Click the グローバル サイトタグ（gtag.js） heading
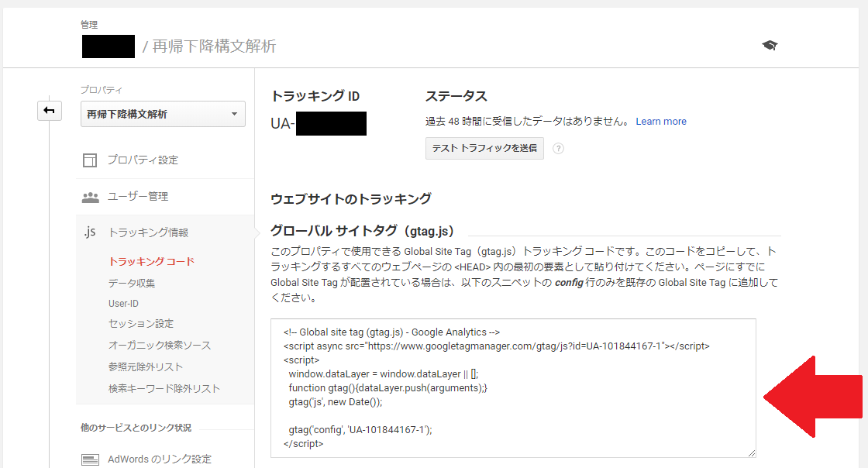868x468 pixels. click(x=363, y=231)
